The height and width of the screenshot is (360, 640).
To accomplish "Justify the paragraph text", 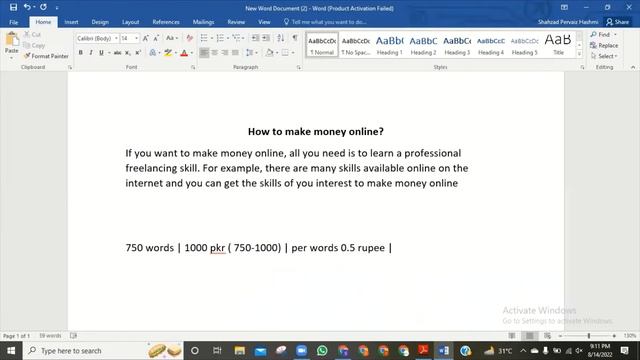I will 235,53.
